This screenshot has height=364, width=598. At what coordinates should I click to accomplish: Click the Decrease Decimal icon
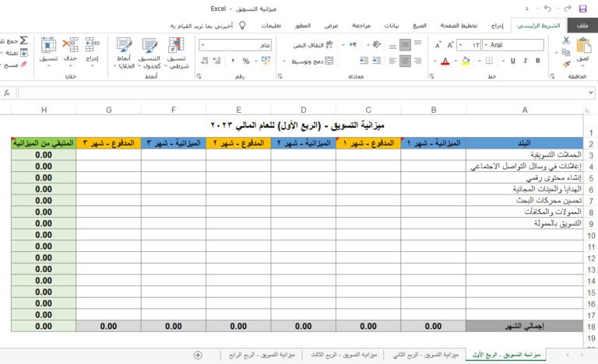(x=205, y=61)
